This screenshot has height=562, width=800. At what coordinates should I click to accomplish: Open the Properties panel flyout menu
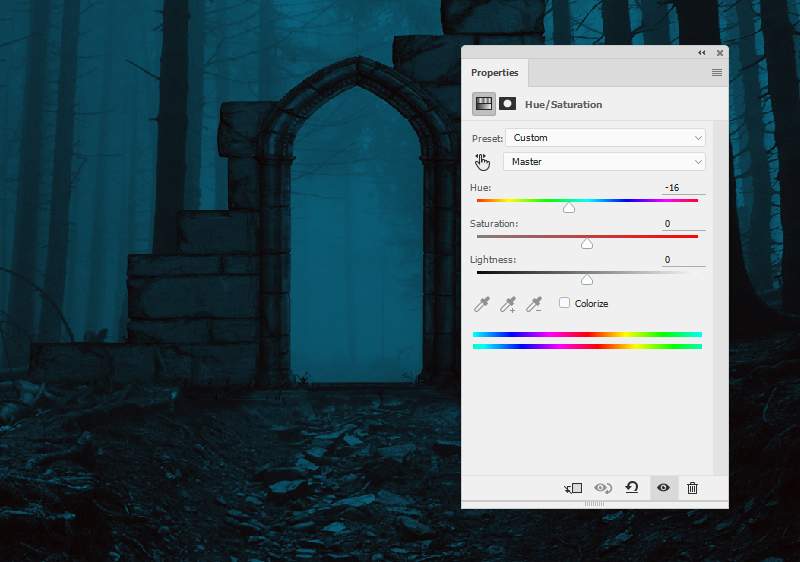[717, 73]
